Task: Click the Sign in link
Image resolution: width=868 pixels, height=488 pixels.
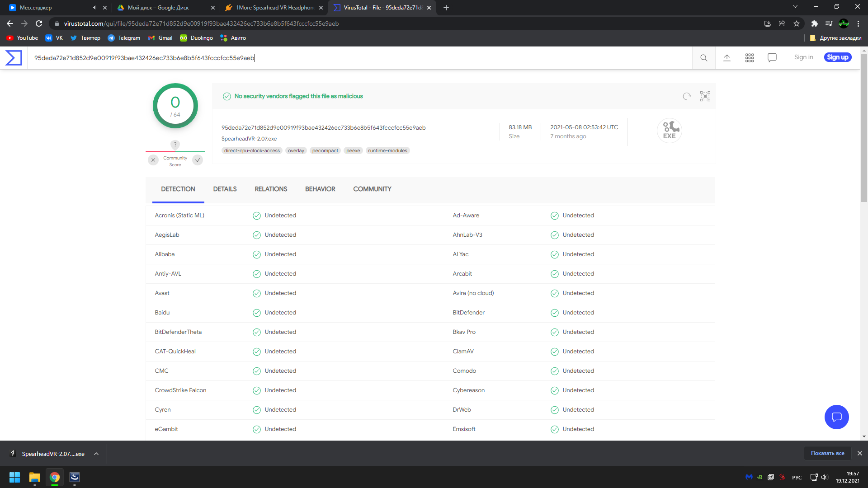Action: point(803,57)
